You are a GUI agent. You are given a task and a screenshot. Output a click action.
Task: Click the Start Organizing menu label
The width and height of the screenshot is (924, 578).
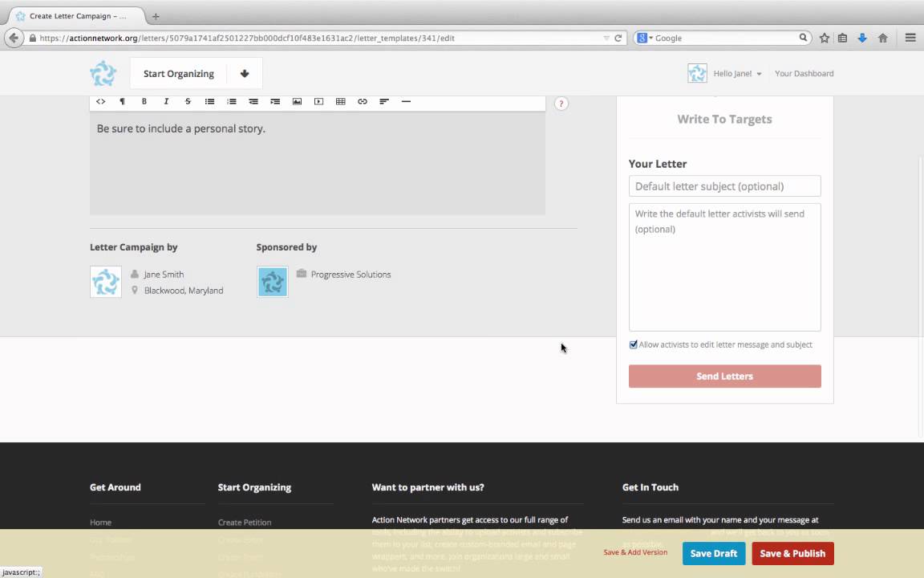[179, 74]
